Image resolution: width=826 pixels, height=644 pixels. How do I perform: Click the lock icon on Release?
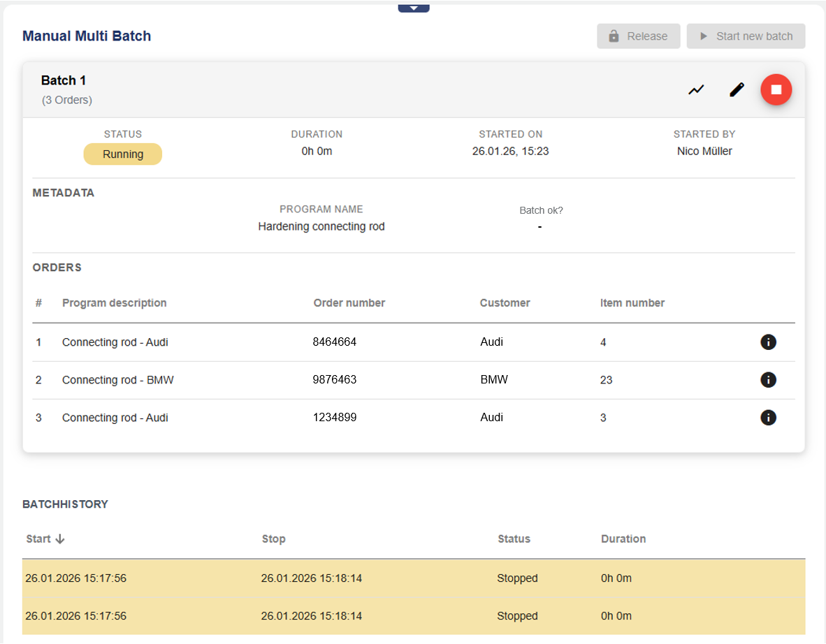(x=614, y=36)
